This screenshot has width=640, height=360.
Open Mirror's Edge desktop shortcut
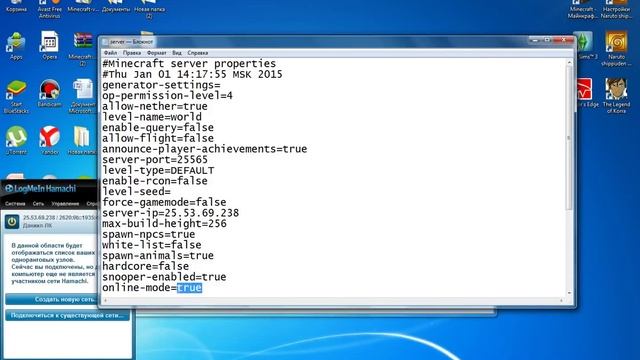pyautogui.click(x=585, y=93)
